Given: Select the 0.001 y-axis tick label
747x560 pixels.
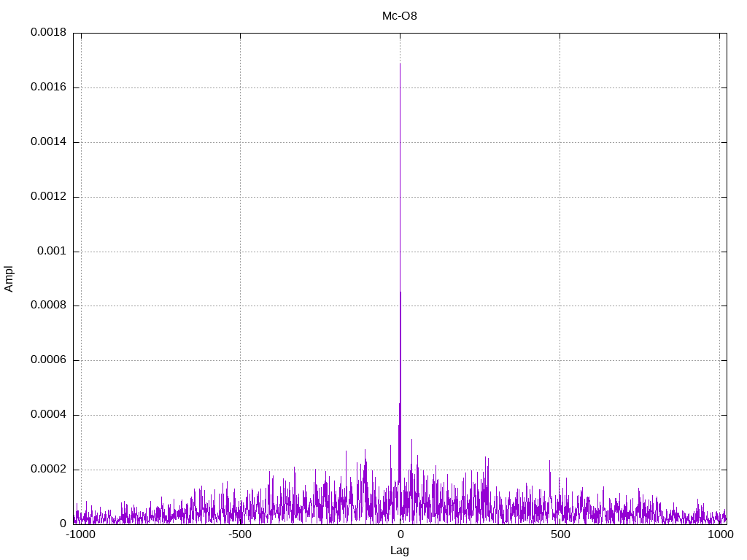Looking at the screenshot, I should click(52, 251).
